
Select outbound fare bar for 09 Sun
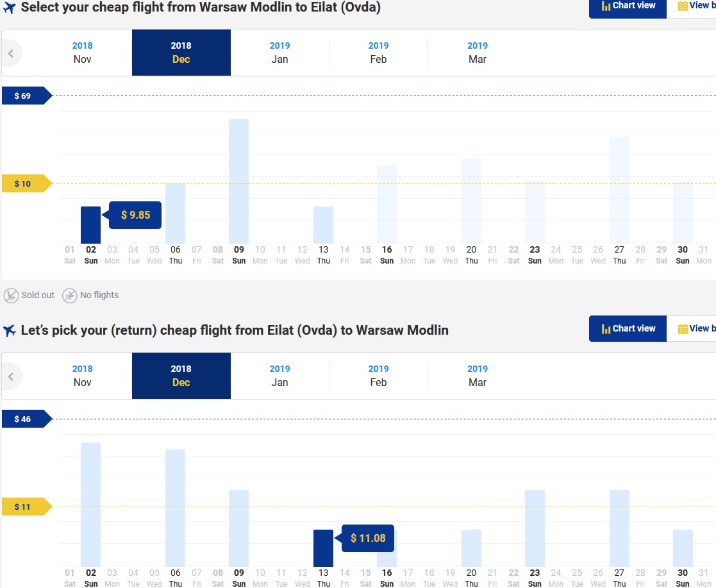[x=239, y=181]
